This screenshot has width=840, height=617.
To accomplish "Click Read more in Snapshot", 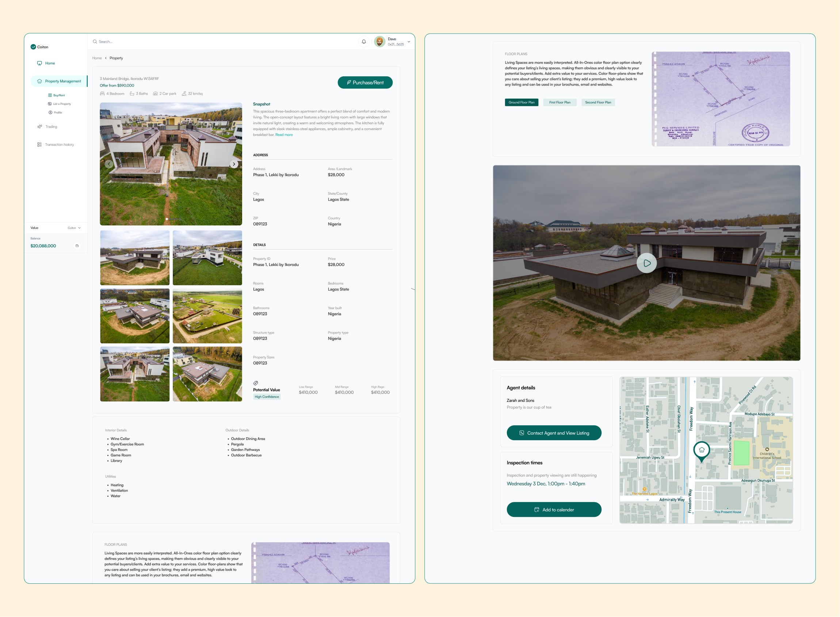I will tap(284, 135).
